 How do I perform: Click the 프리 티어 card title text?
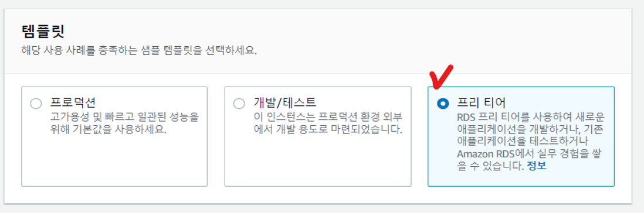[482, 102]
